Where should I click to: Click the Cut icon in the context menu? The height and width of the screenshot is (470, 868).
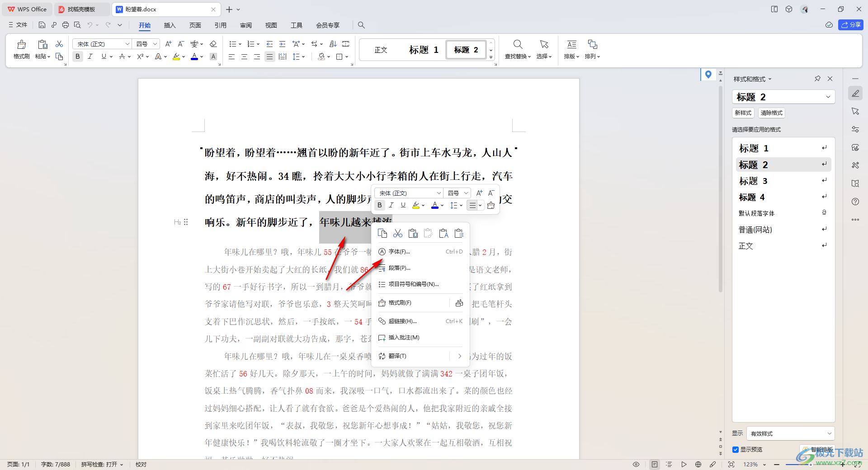[x=398, y=233]
